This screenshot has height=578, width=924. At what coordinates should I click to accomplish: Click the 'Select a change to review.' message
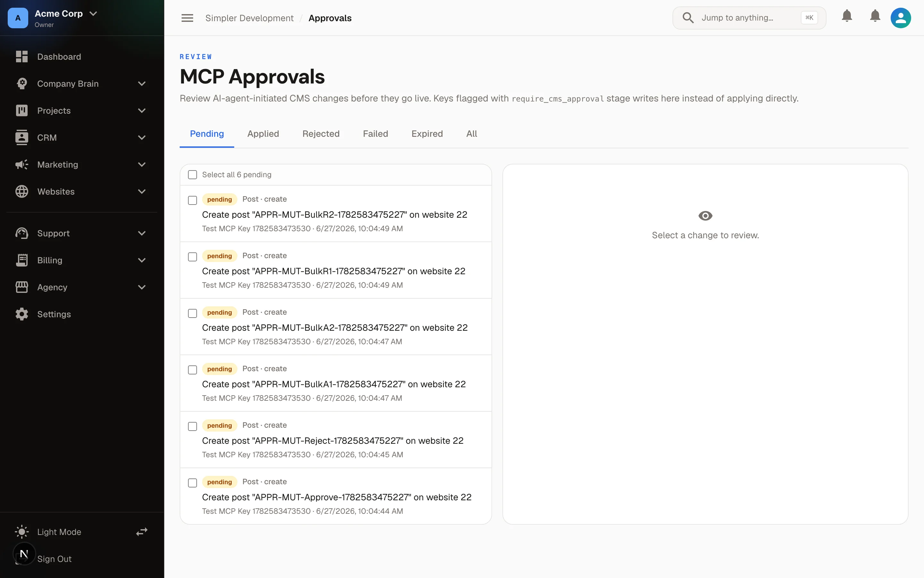(705, 235)
